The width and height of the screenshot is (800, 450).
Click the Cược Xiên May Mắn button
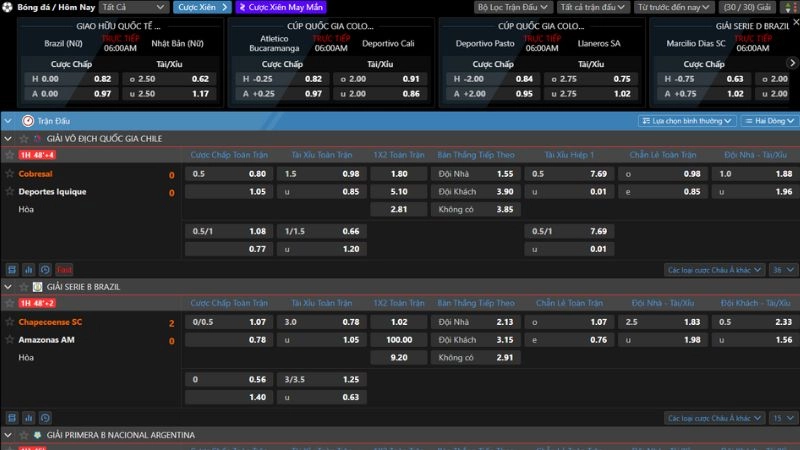281,7
